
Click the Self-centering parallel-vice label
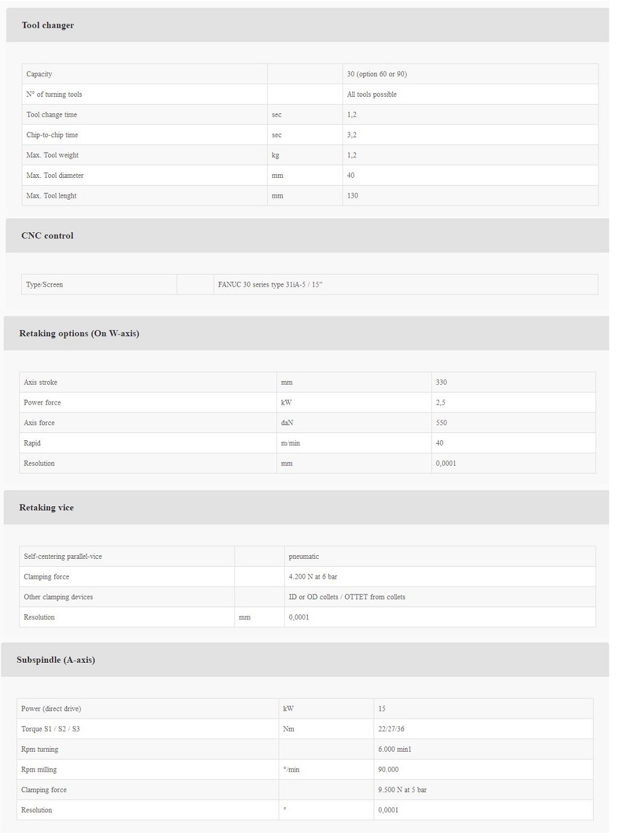tap(63, 557)
